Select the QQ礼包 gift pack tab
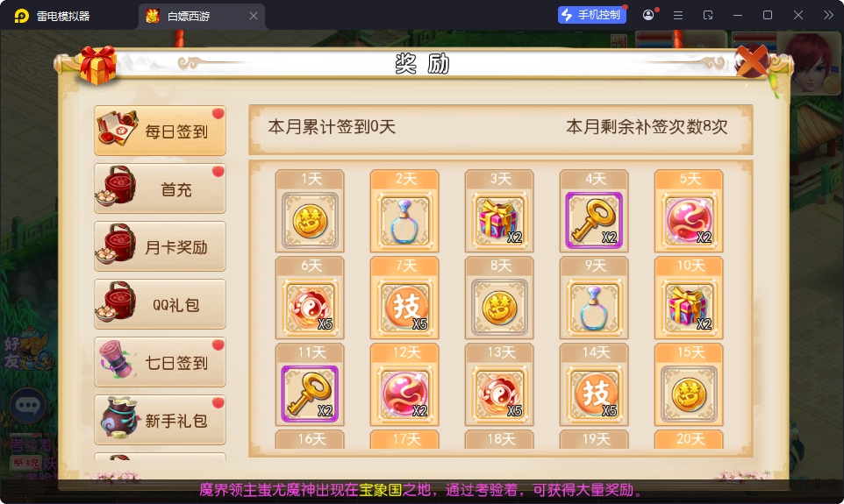Viewport: 844px width, 504px height. [160, 304]
